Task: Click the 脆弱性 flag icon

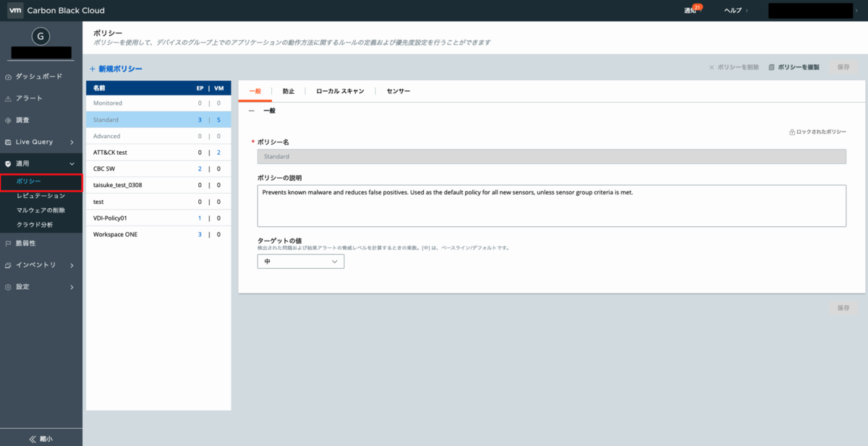Action: [8, 244]
